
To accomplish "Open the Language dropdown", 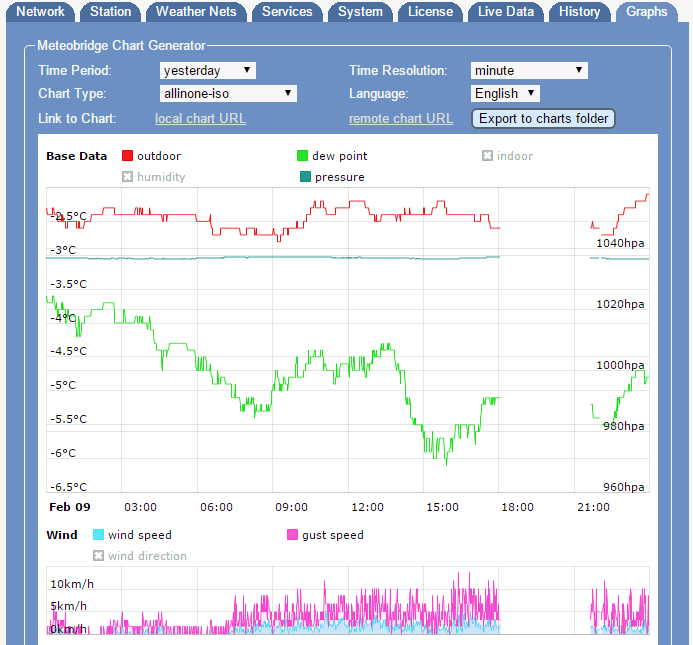I will tap(505, 94).
